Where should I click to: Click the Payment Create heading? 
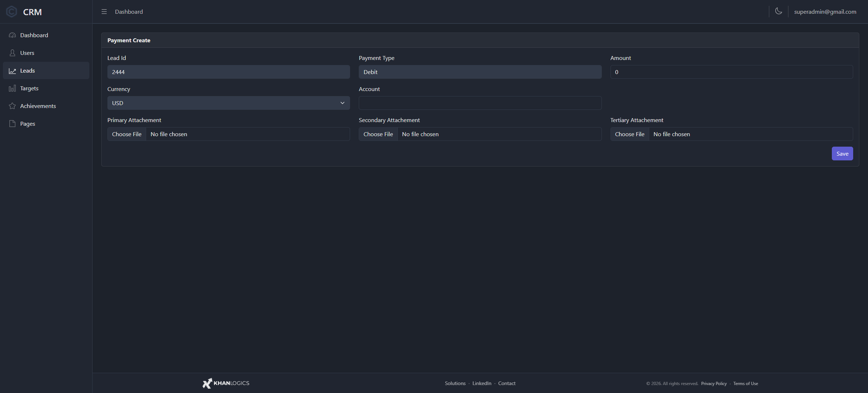129,40
